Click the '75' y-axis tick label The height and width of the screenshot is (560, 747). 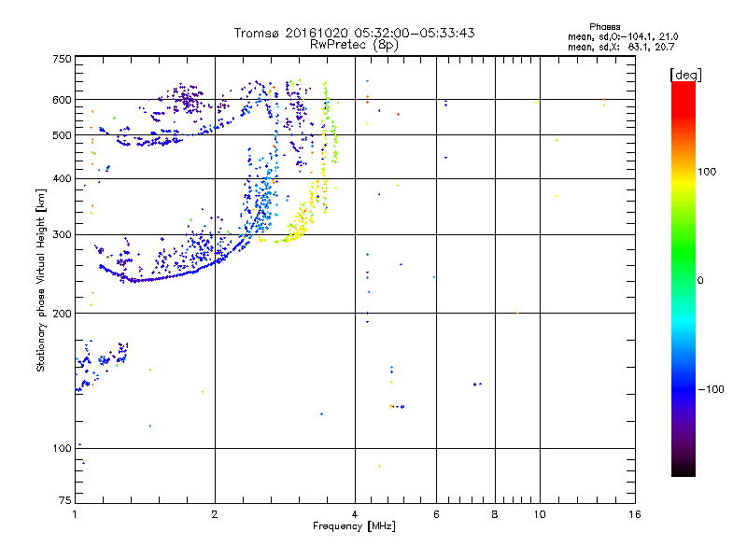tap(65, 500)
